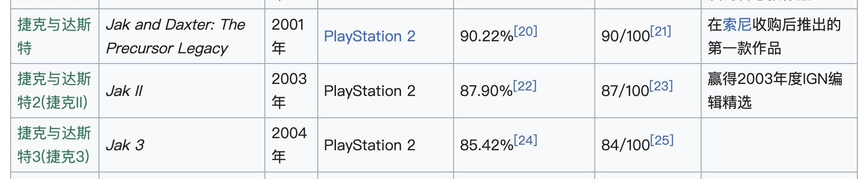Click the 85.42% score in Jak 3 row

click(487, 145)
